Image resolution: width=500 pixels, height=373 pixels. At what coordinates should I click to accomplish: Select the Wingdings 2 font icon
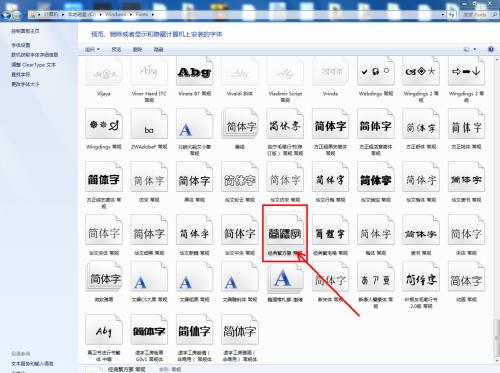click(421, 72)
